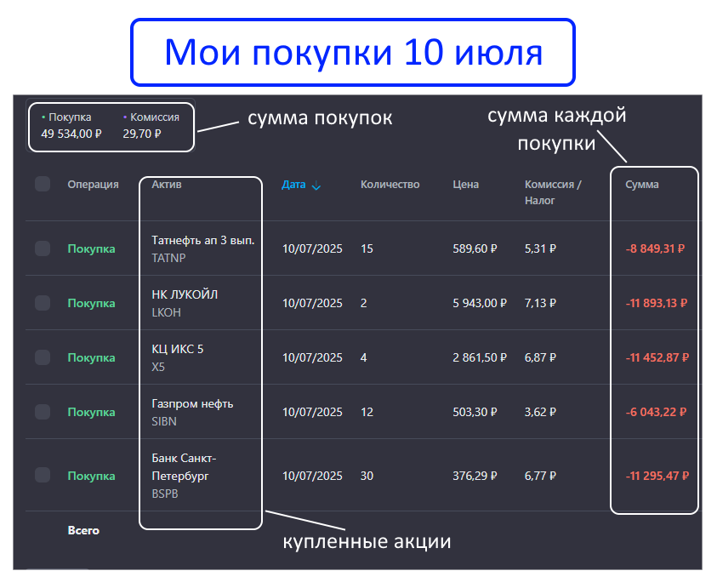The image size is (717, 588).
Task: Click the Всего totals row label
Action: tap(83, 530)
